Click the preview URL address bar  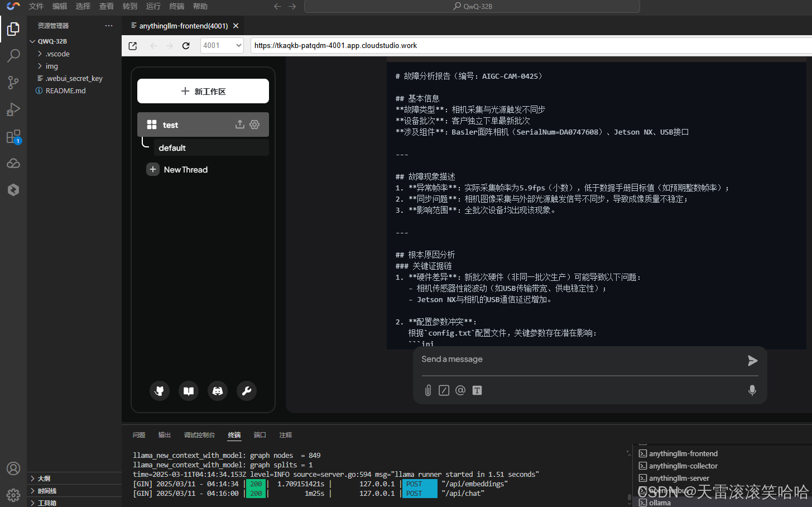pyautogui.click(x=530, y=46)
